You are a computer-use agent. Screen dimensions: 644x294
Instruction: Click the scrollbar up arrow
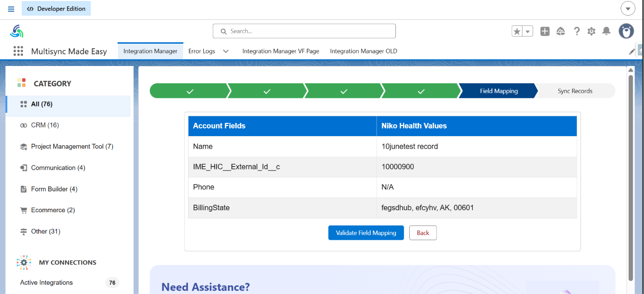pos(631,70)
